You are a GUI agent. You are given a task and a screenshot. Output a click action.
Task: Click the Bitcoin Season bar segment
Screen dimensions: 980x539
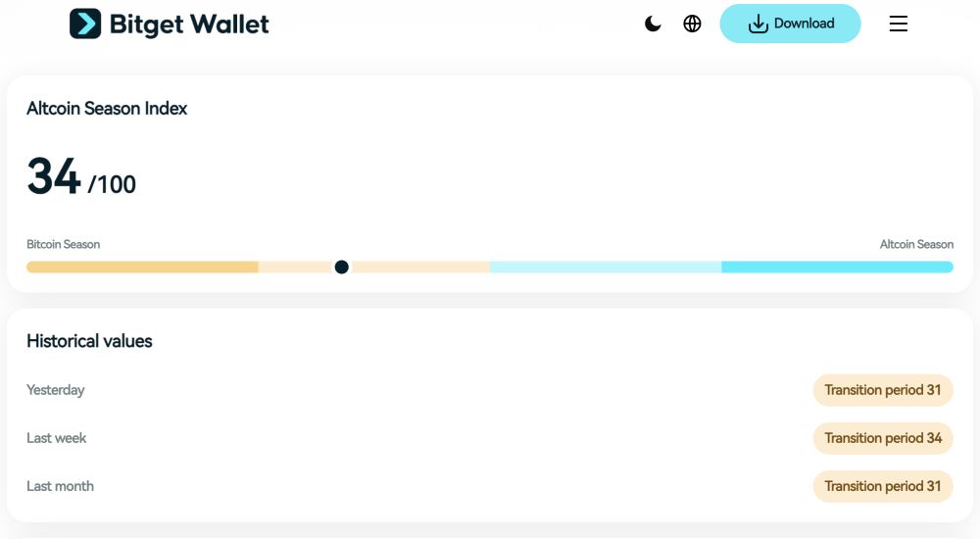142,267
